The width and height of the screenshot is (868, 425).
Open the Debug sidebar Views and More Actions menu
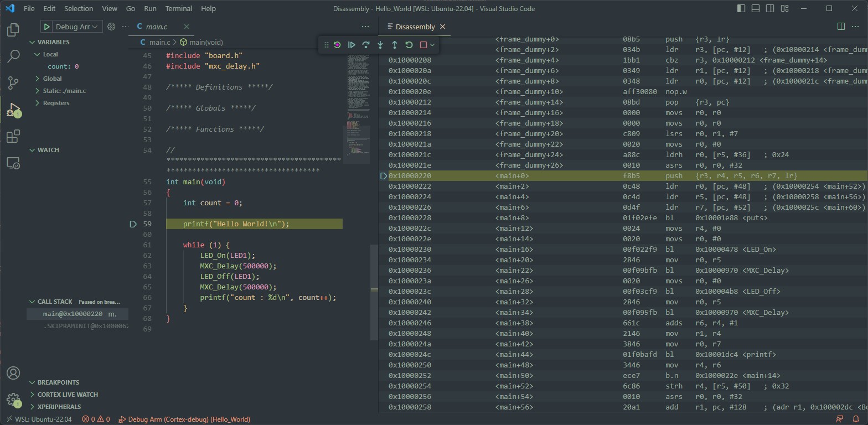pos(125,27)
